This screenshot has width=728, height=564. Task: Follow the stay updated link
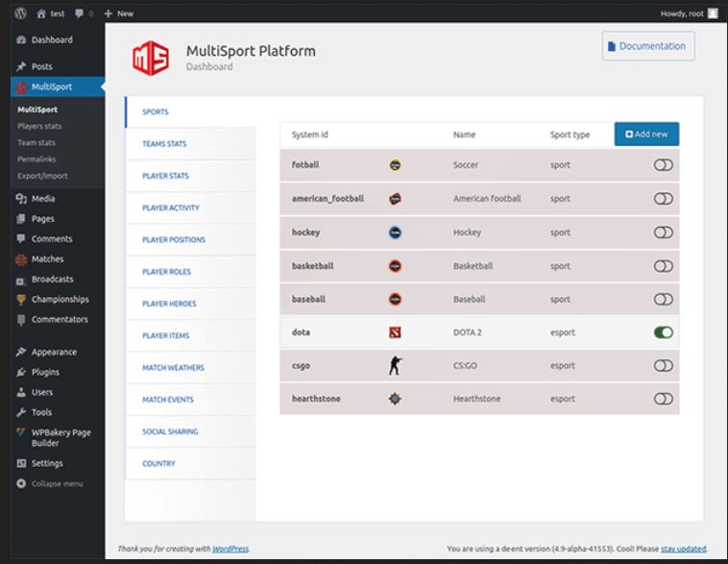coord(683,549)
